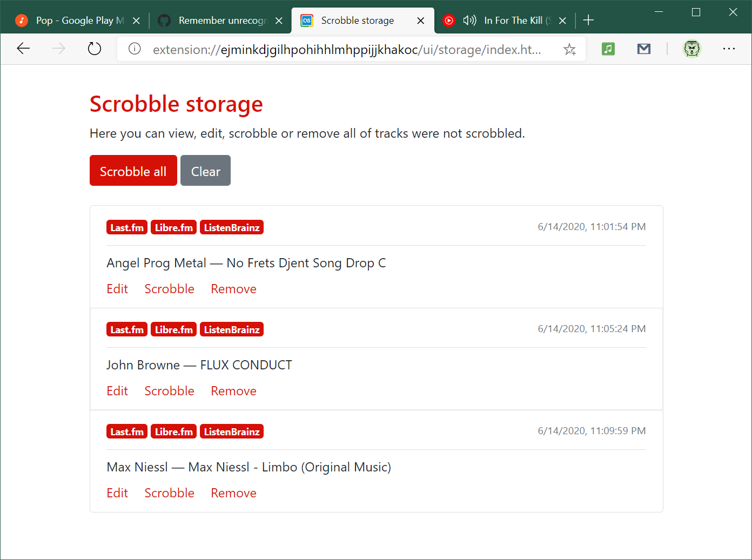Click the back navigation arrow
Screen dimensions: 752x560
[x=23, y=49]
